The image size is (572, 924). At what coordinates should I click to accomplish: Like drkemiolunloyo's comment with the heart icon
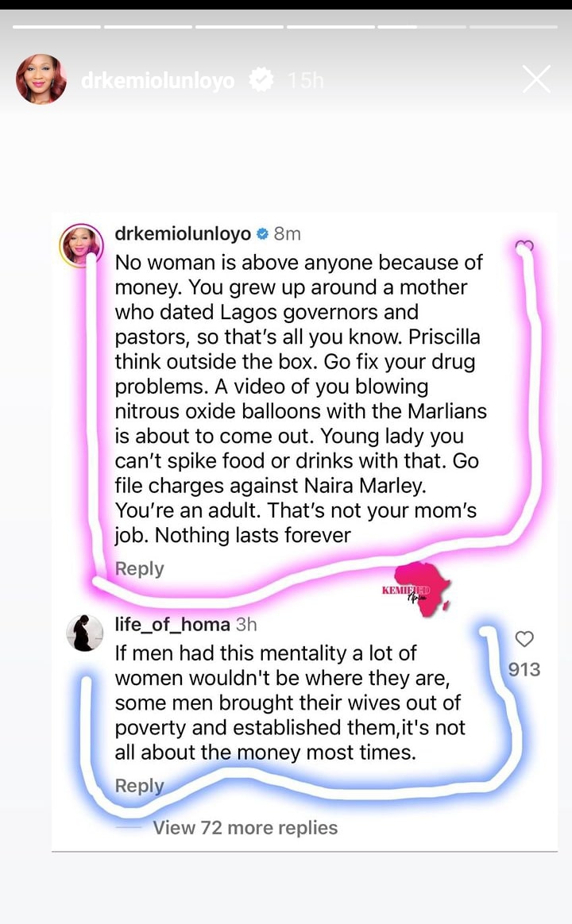coord(524,247)
